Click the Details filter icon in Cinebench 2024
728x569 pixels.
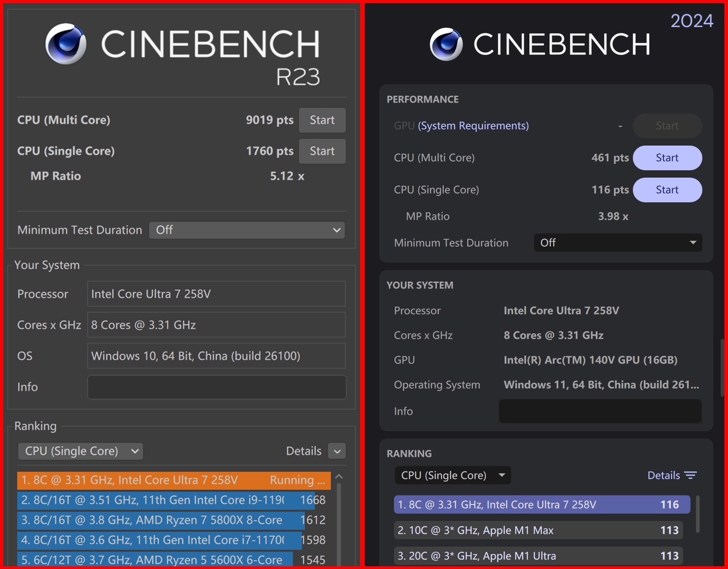click(x=690, y=476)
